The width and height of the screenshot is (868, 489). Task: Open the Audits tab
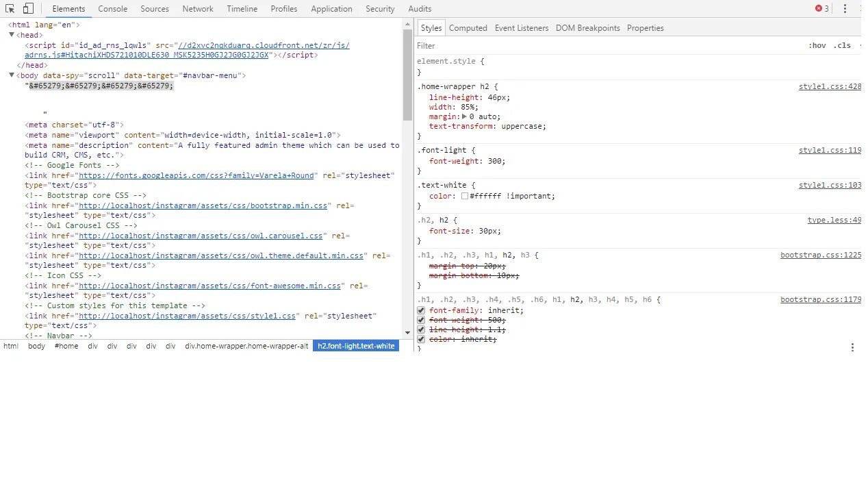[x=420, y=9]
